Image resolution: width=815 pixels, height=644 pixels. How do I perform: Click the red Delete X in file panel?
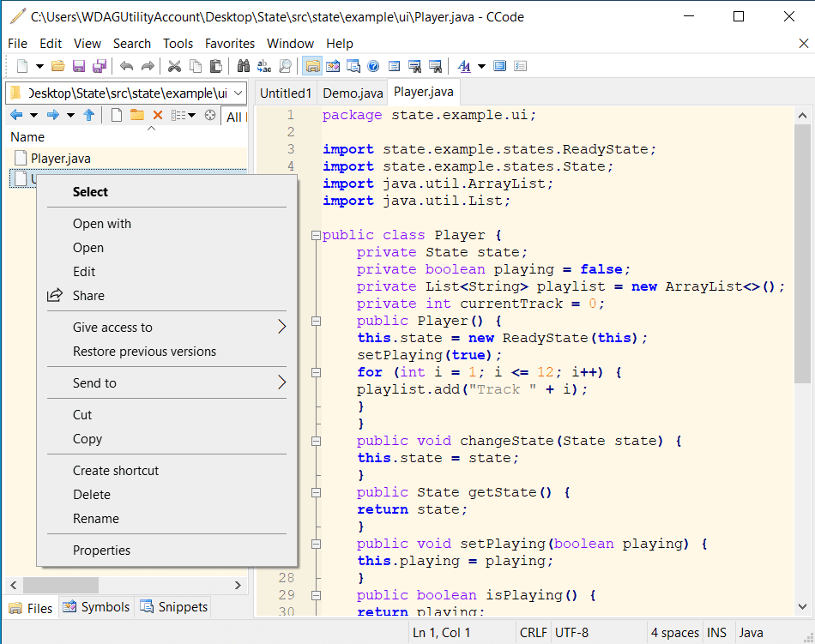point(157,115)
